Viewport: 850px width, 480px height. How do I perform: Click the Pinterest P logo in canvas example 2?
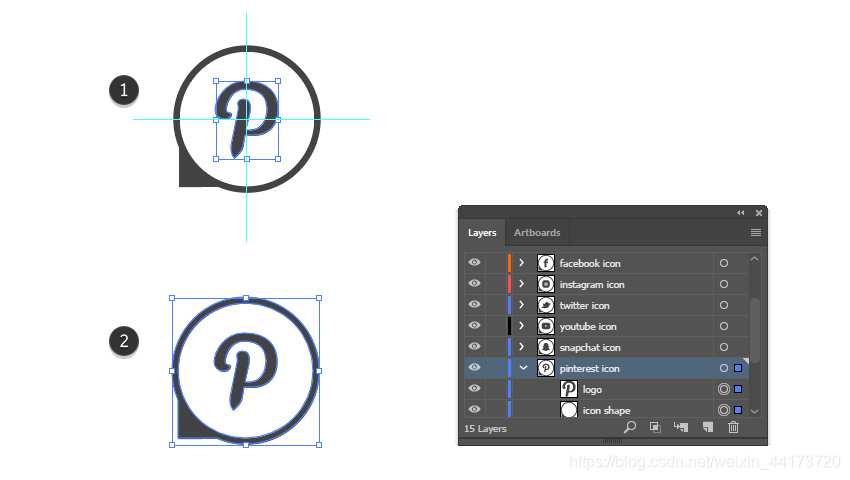[x=245, y=370]
